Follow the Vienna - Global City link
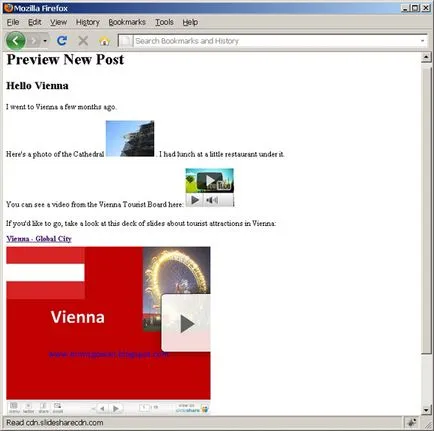The image size is (434, 431). [39, 239]
